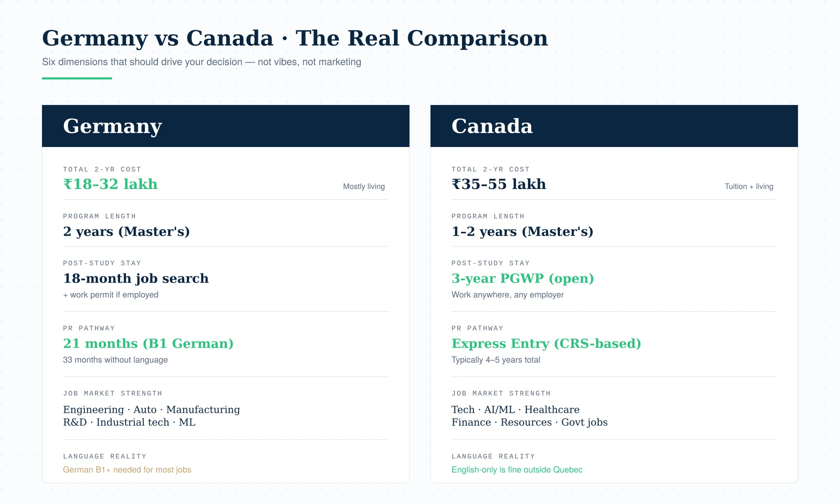This screenshot has height=504, width=840.
Task: Click '21 months (B1 German)' PR pathway
Action: [x=148, y=344]
